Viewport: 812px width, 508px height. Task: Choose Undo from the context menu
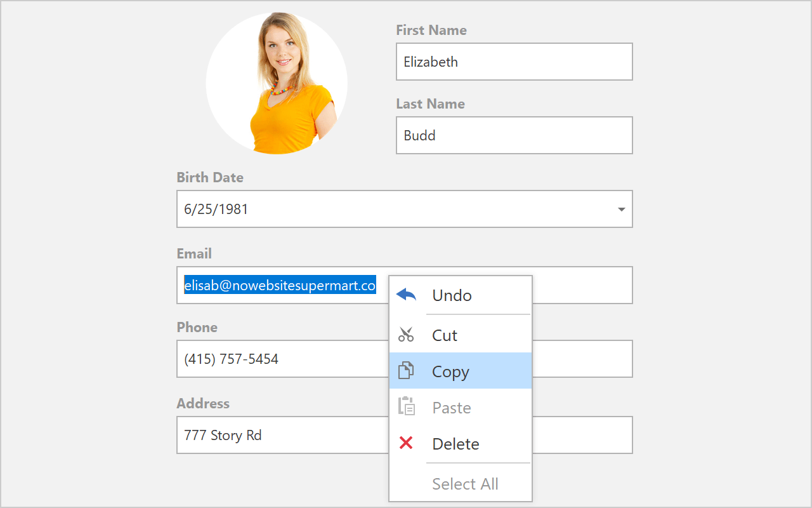452,295
